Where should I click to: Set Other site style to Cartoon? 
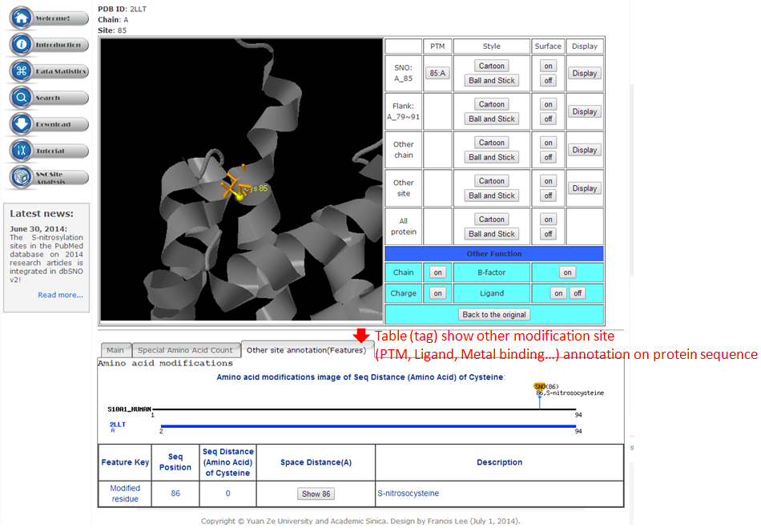tap(492, 181)
